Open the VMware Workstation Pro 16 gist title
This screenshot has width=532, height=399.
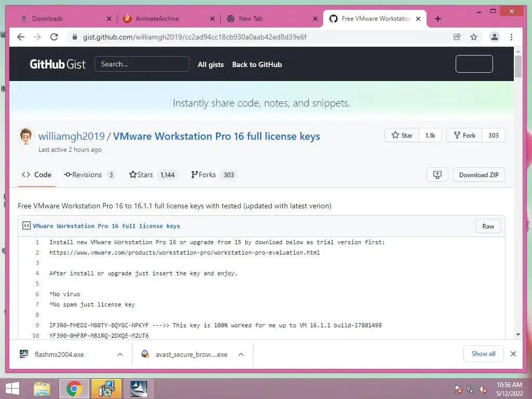[217, 136]
